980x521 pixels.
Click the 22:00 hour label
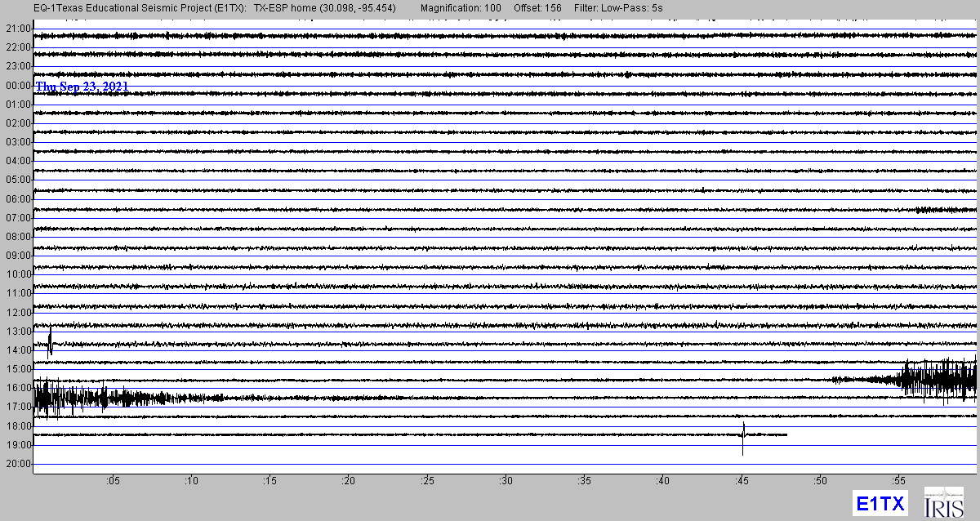pos(18,47)
